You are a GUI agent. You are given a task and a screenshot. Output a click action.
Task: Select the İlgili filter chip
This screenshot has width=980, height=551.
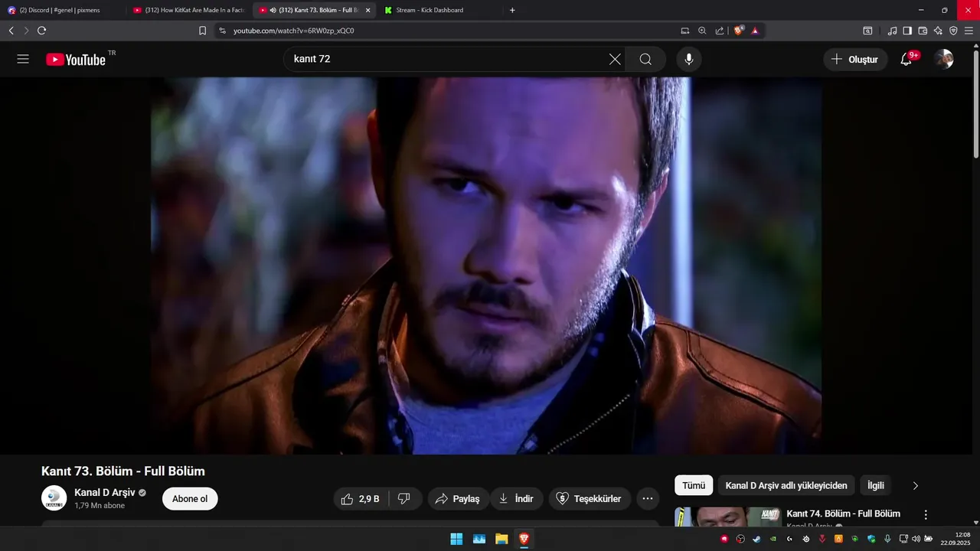click(x=876, y=485)
